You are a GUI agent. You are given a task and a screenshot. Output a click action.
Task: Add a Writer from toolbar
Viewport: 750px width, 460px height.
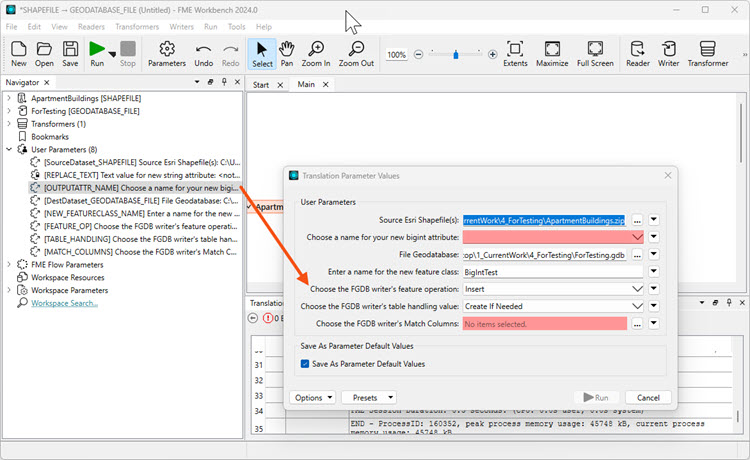[668, 54]
